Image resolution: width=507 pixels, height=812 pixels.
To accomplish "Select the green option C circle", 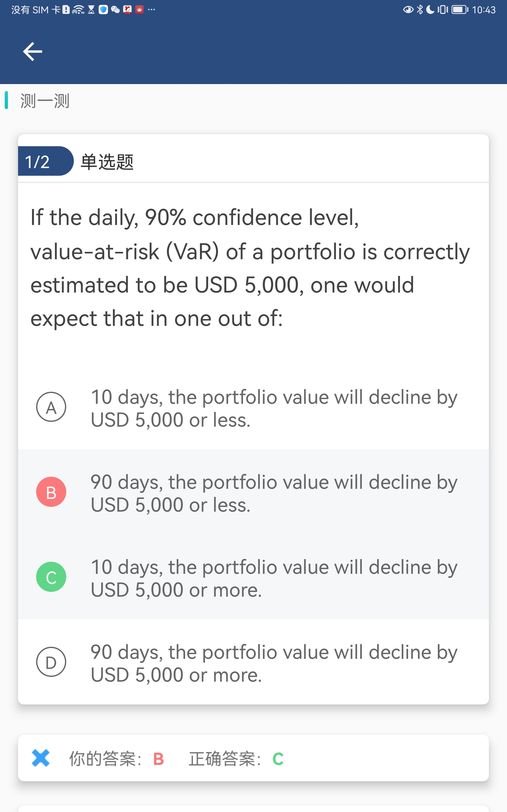I will point(51,577).
